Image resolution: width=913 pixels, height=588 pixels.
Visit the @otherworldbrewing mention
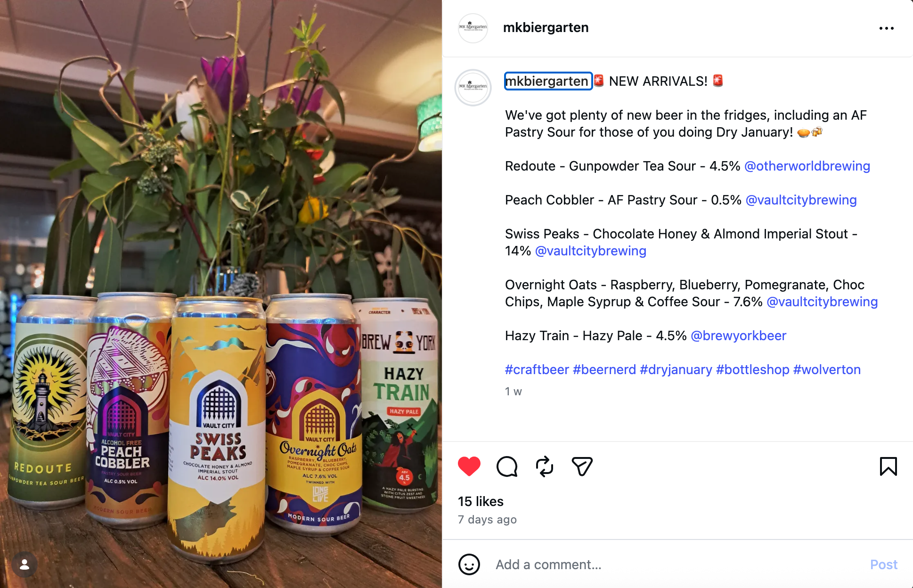pyautogui.click(x=807, y=166)
